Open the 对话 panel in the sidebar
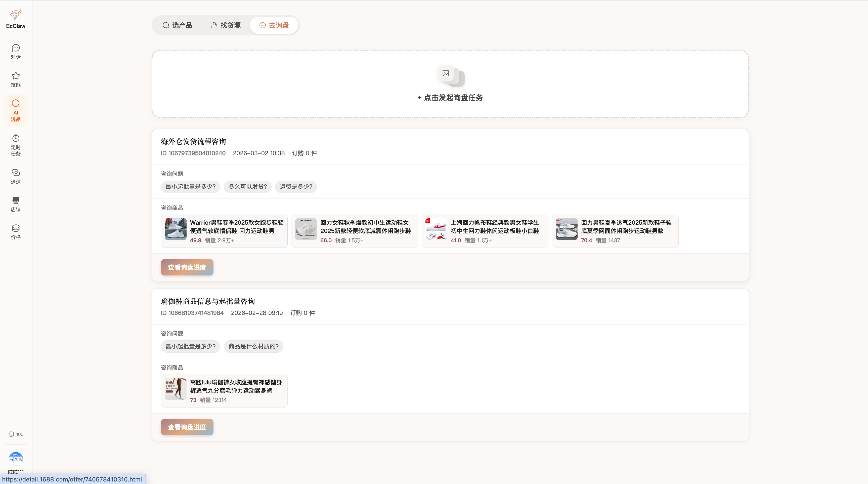 click(x=16, y=52)
